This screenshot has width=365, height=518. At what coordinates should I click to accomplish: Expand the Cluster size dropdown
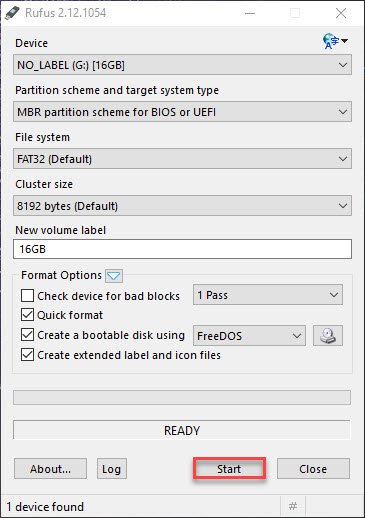tap(182, 206)
